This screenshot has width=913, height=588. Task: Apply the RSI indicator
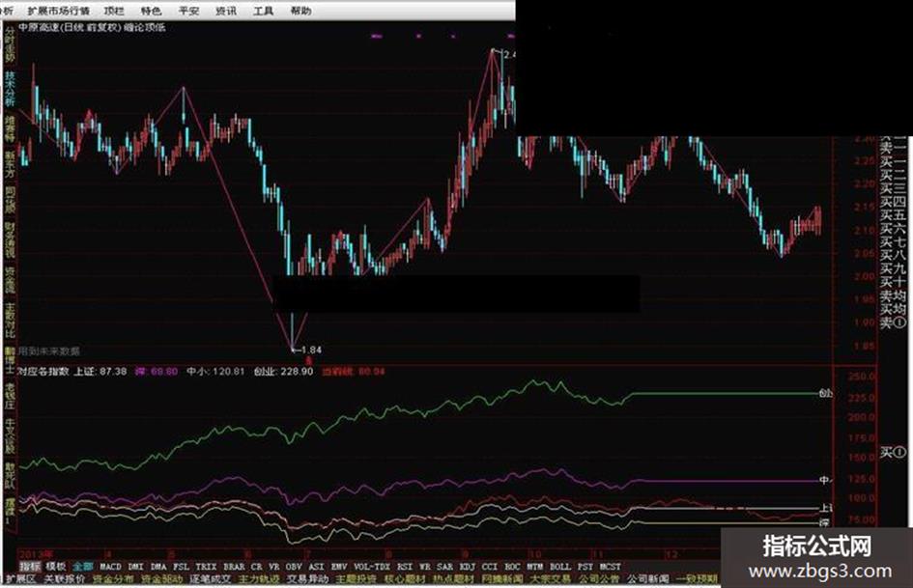point(405,567)
